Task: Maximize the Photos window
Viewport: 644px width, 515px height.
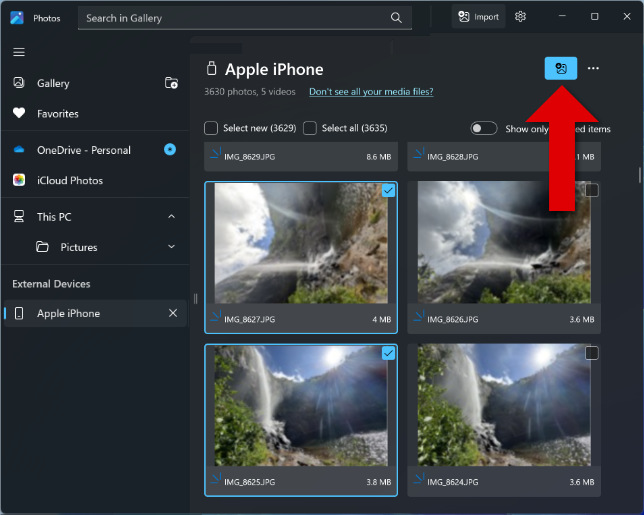Action: pyautogui.click(x=594, y=16)
